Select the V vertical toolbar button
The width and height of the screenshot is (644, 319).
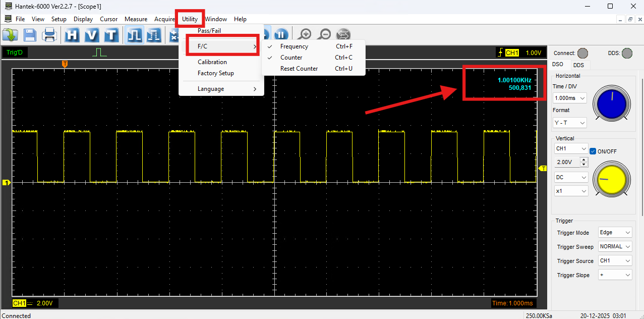click(92, 35)
